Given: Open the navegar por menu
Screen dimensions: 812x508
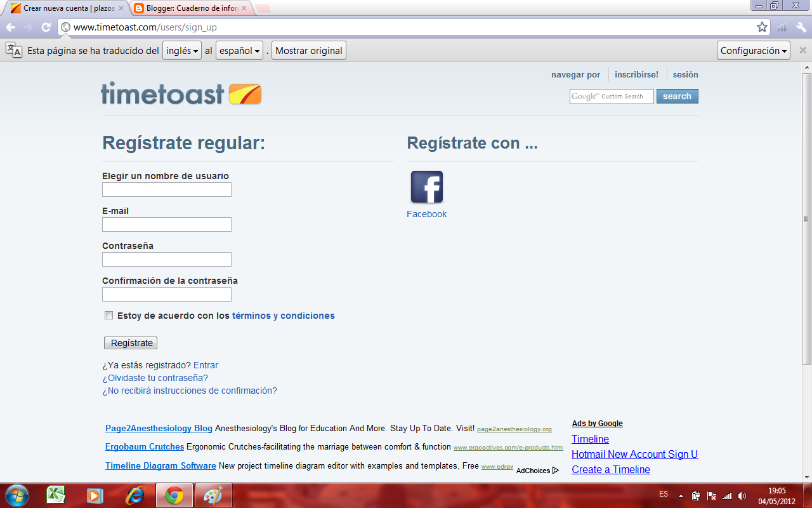Looking at the screenshot, I should coord(575,74).
